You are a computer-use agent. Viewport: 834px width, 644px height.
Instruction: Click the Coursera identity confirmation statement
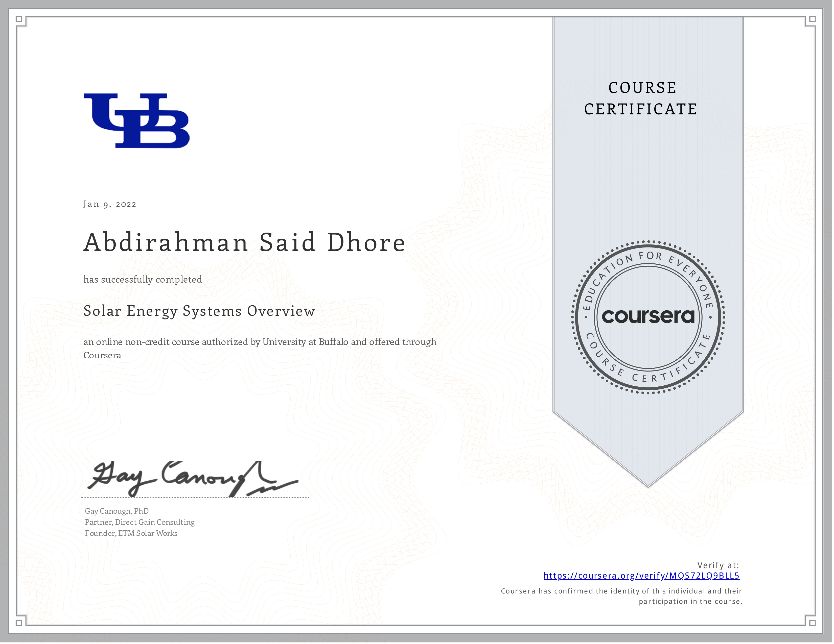622,596
